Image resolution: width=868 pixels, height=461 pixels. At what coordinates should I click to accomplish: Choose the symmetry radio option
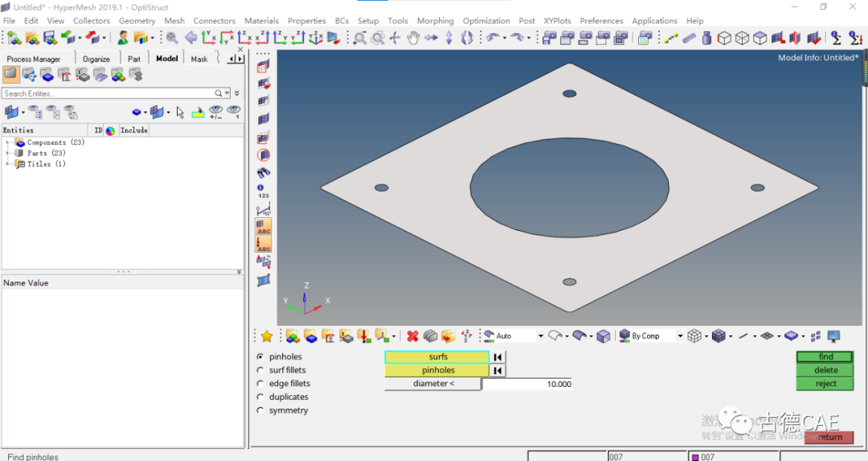[x=260, y=410]
